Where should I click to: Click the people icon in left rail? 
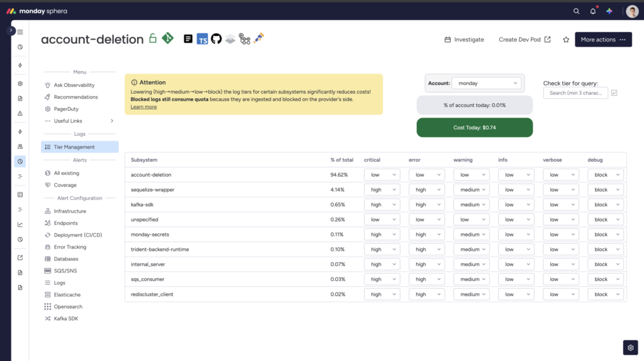20,146
